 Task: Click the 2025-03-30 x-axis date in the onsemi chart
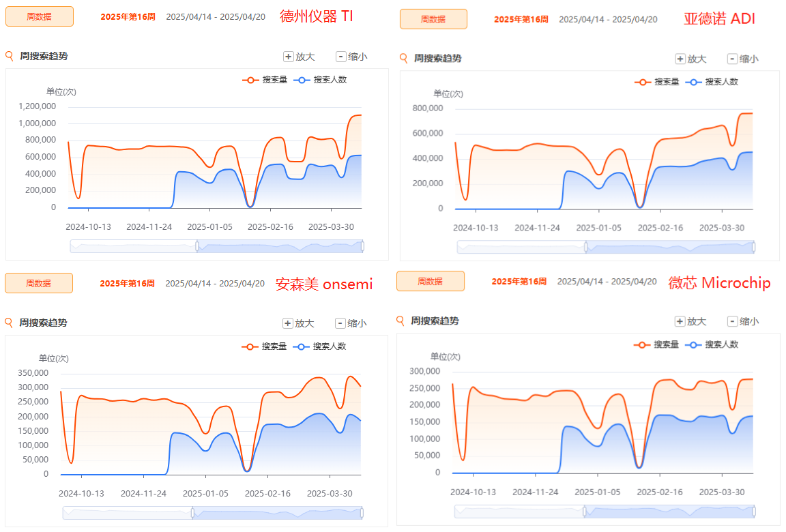click(x=330, y=493)
